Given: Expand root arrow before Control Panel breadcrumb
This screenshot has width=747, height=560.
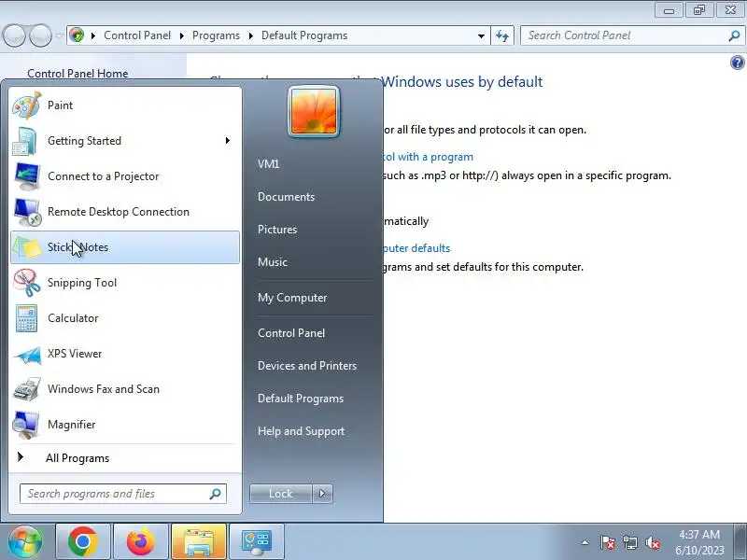Looking at the screenshot, I should pos(93,35).
